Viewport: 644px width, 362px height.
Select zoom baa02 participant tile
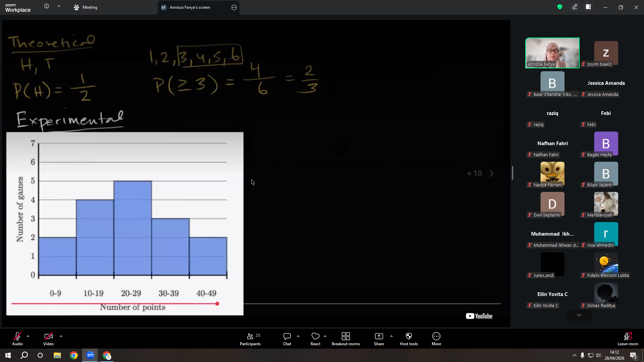(x=606, y=53)
